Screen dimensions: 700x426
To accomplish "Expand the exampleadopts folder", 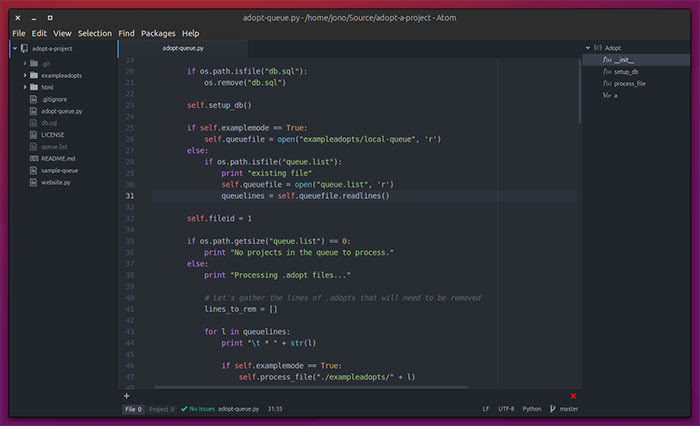I will 25,75.
